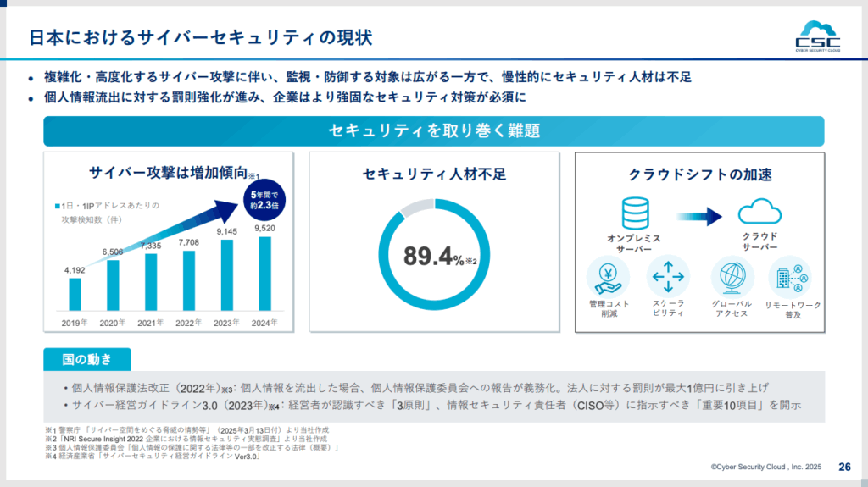Click the globe global access icon

[x=732, y=277]
